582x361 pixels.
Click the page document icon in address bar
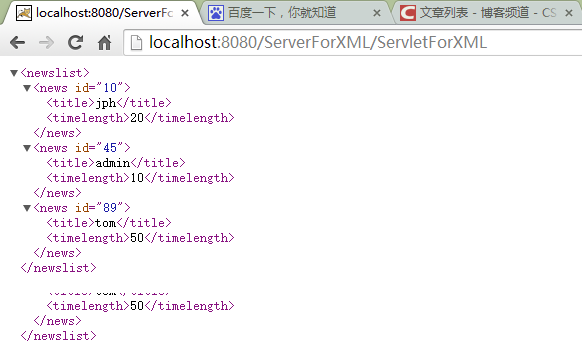[x=137, y=43]
